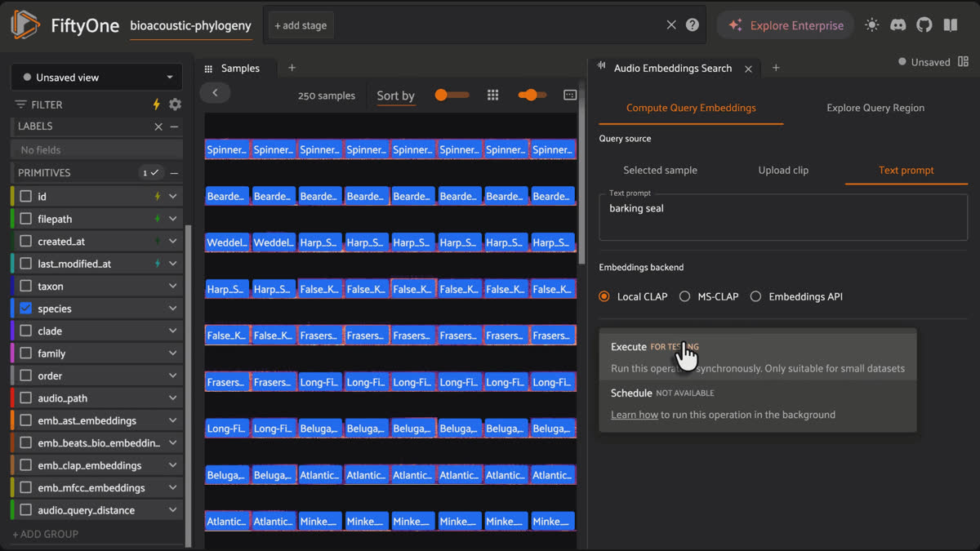Viewport: 980px width, 551px height.
Task: Adjust the grid zoom slider
Action: click(x=532, y=96)
